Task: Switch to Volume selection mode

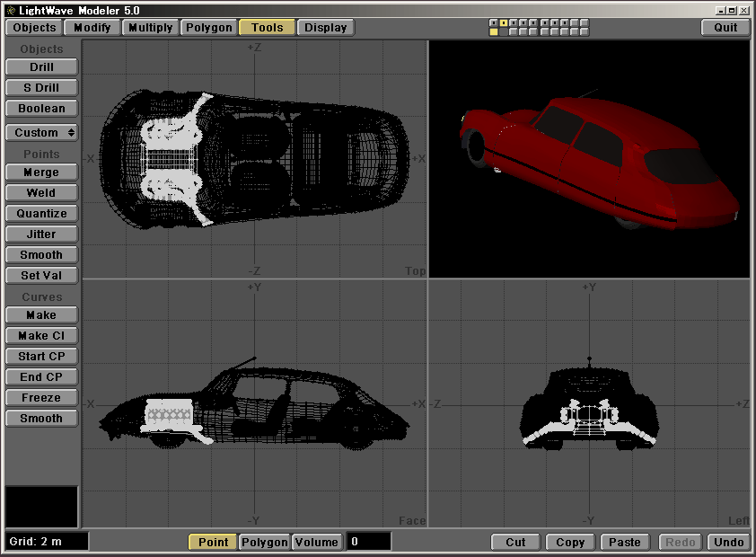Action: pos(317,542)
